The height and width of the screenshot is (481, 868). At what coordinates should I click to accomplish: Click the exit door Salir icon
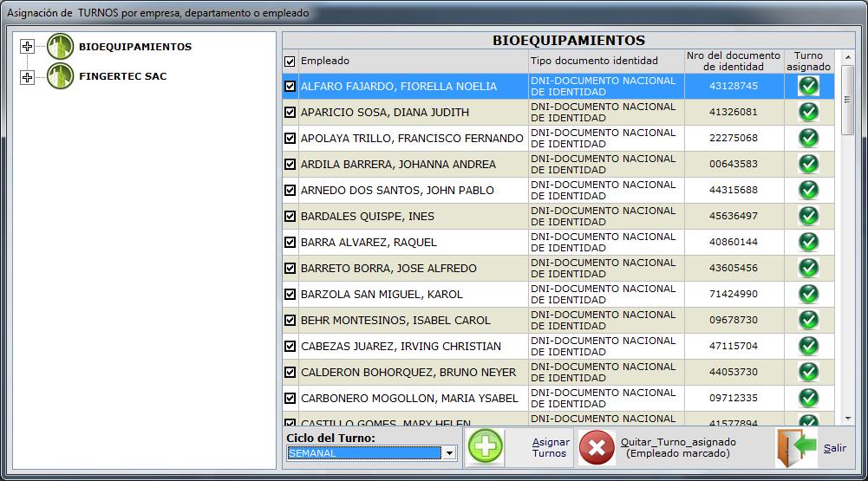[797, 447]
